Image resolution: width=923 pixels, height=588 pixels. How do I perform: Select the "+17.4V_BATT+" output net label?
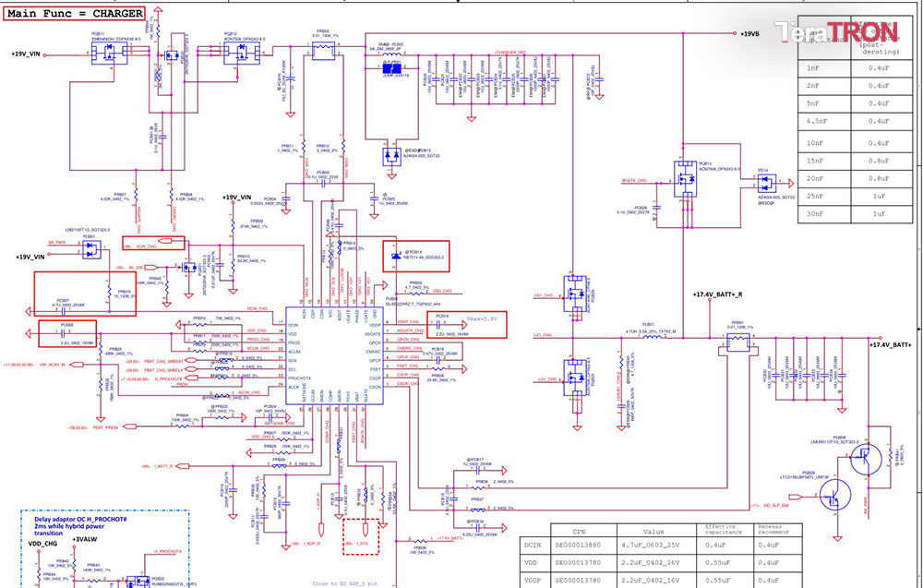891,345
